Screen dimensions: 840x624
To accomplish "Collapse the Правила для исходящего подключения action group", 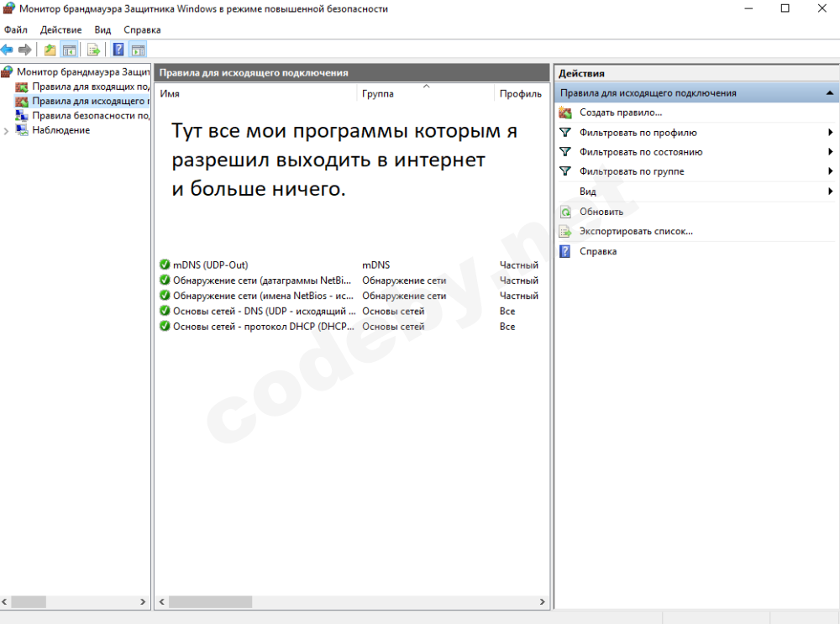I will (x=830, y=92).
